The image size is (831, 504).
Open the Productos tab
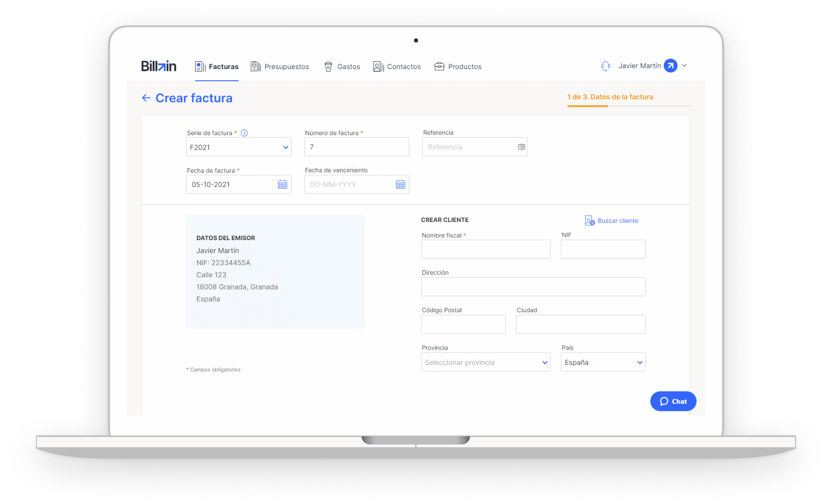point(458,66)
